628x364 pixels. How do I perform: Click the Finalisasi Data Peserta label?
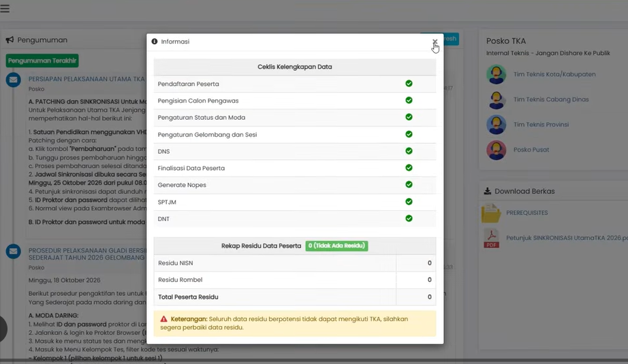click(x=191, y=169)
